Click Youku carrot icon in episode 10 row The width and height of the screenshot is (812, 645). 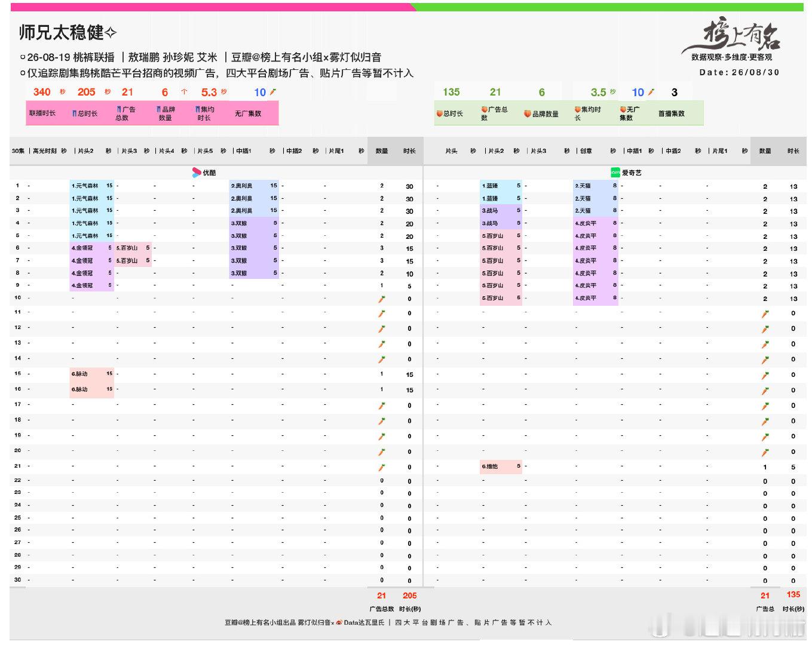pyautogui.click(x=381, y=299)
